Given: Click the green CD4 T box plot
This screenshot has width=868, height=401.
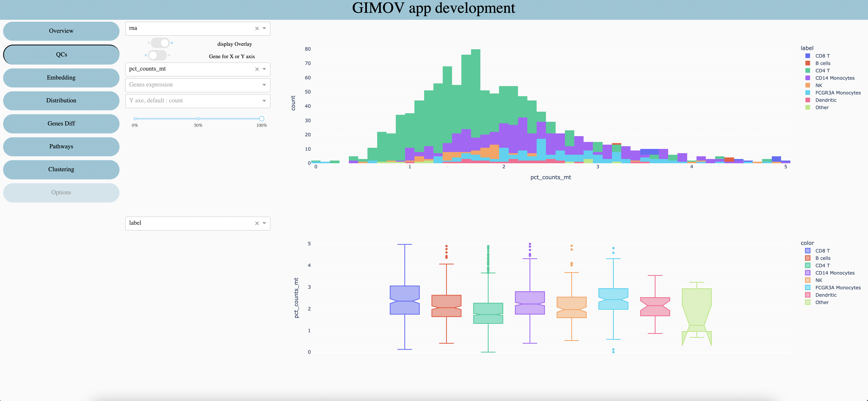Looking at the screenshot, I should pos(488,313).
